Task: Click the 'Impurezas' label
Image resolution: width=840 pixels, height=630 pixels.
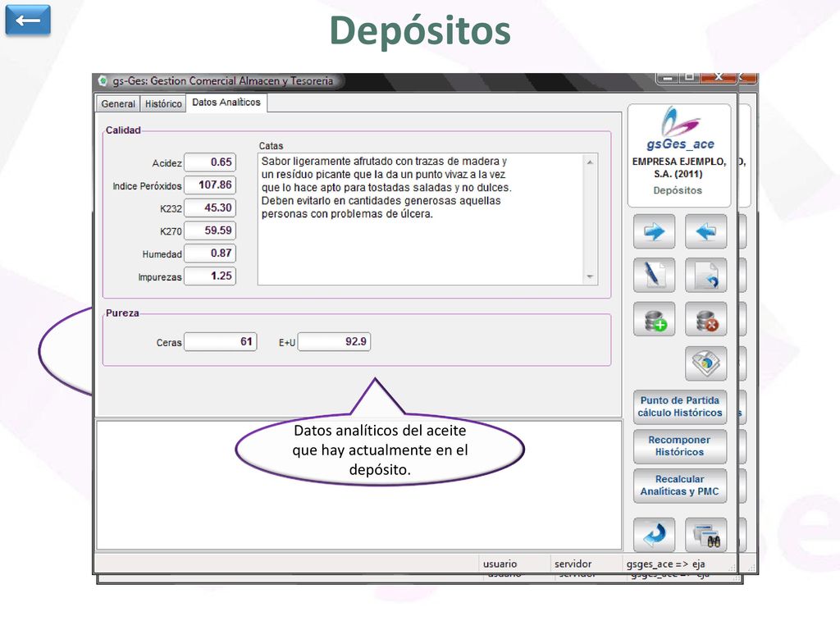Action: [x=160, y=277]
